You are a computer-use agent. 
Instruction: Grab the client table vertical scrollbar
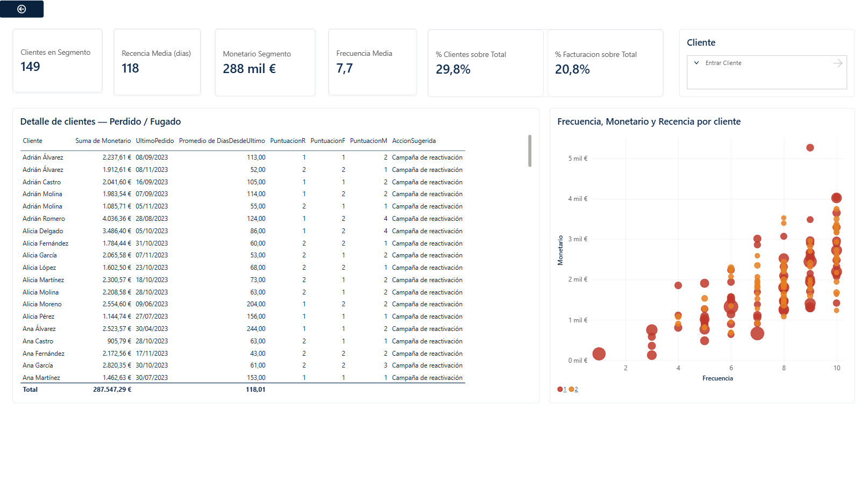pyautogui.click(x=530, y=151)
